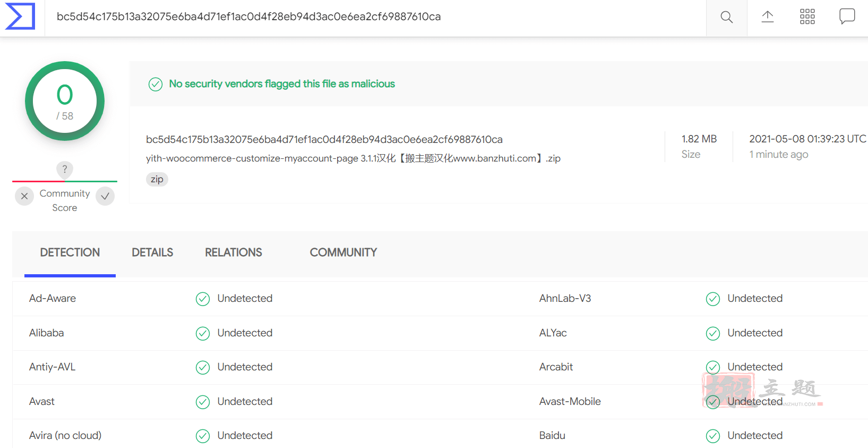Click the Baidu vendor name
The image size is (868, 448).
[x=552, y=435]
